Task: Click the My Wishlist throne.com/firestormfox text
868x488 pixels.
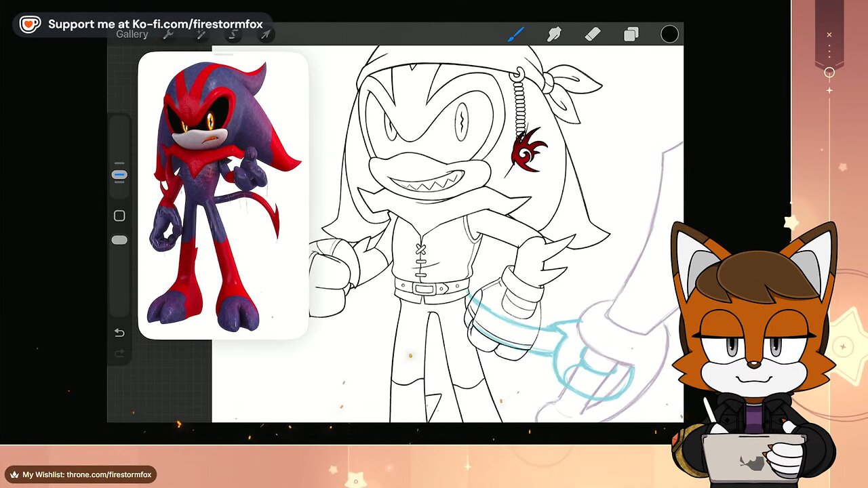Action: 87,474
